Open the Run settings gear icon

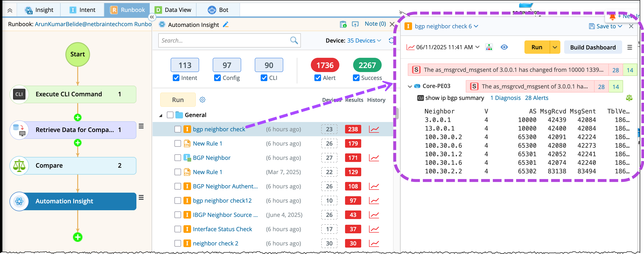(x=202, y=100)
